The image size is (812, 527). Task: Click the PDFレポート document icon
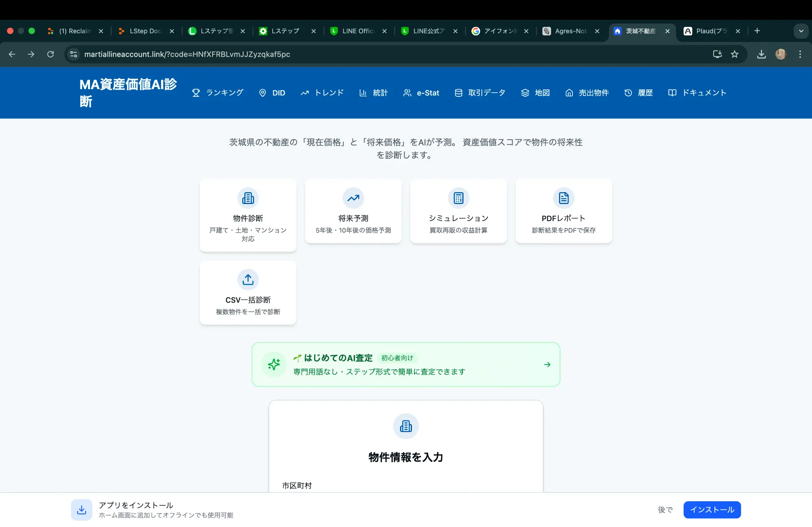click(x=563, y=198)
